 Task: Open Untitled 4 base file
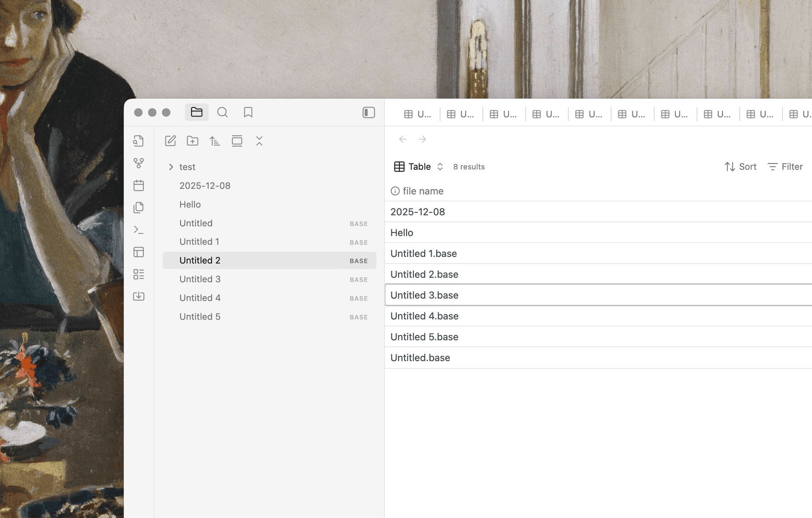click(200, 298)
